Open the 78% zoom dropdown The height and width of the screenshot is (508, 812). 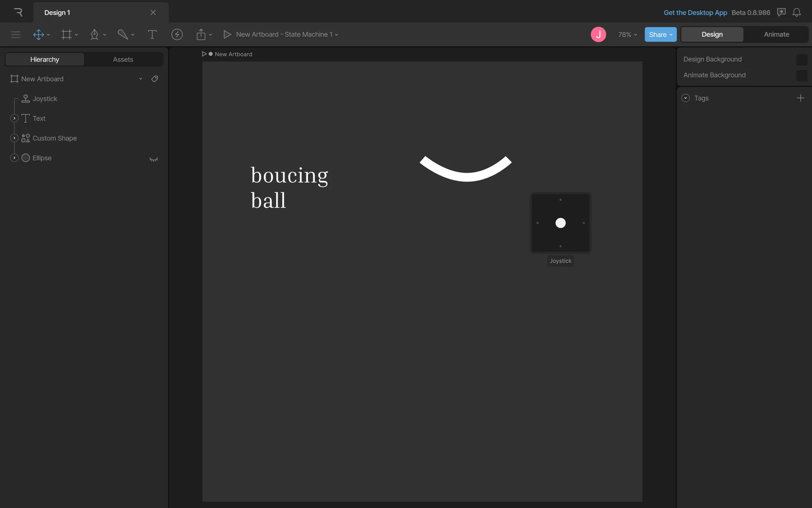point(627,35)
